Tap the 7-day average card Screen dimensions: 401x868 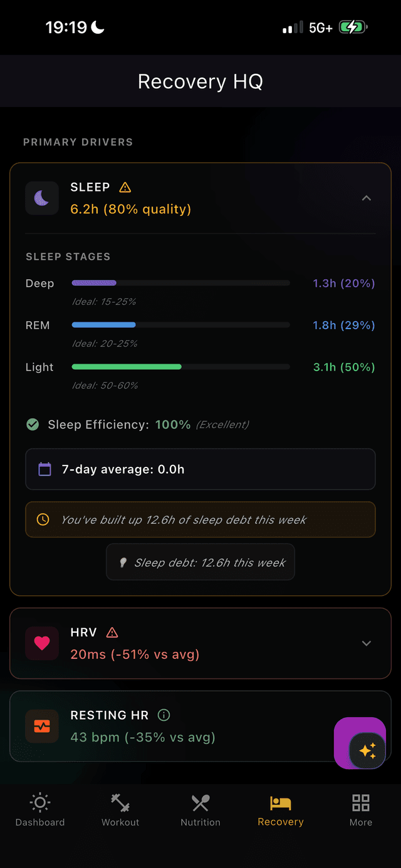pyautogui.click(x=200, y=469)
